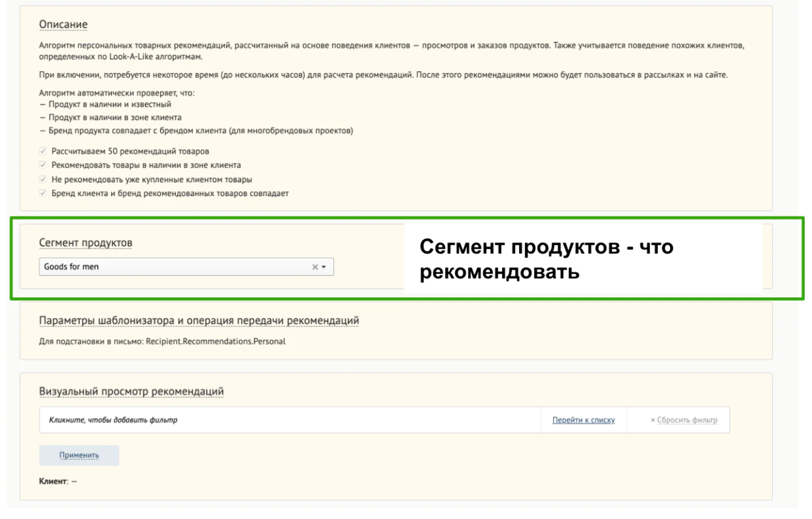
Task: Toggle 'Рекомендовать товары в наличии в зоне клиента' checkbox
Action: coord(43,165)
